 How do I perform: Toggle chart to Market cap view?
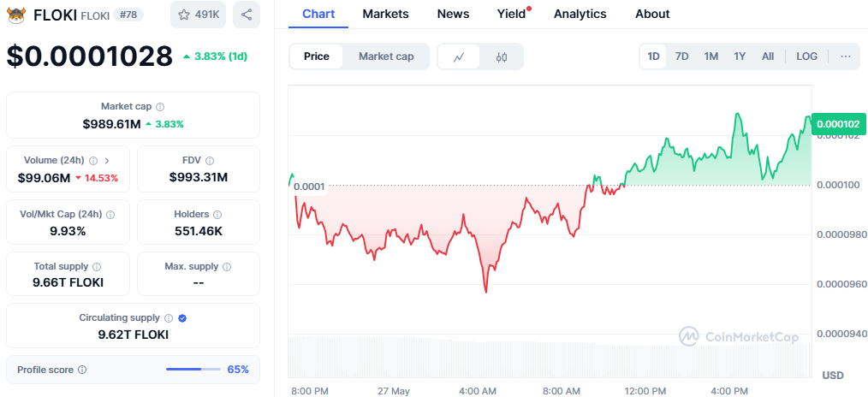coord(386,56)
